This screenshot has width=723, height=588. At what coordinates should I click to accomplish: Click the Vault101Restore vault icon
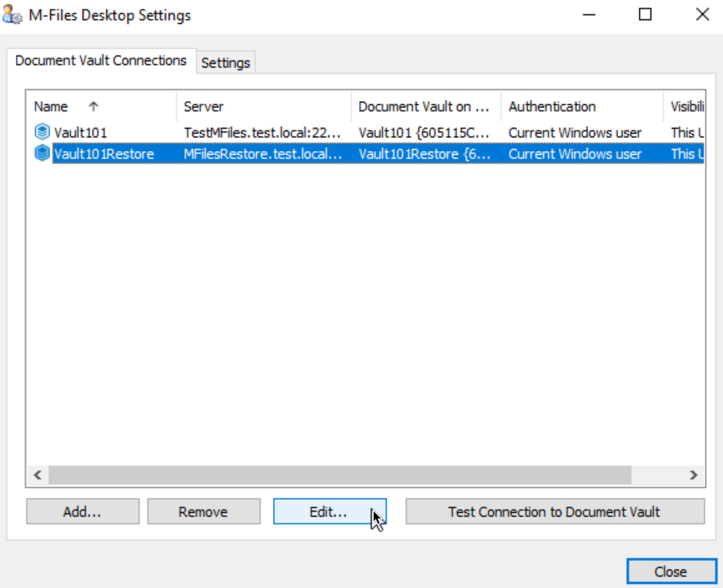[42, 153]
